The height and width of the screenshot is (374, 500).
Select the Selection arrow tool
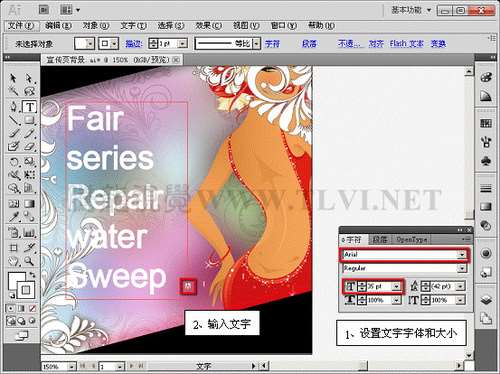click(13, 78)
